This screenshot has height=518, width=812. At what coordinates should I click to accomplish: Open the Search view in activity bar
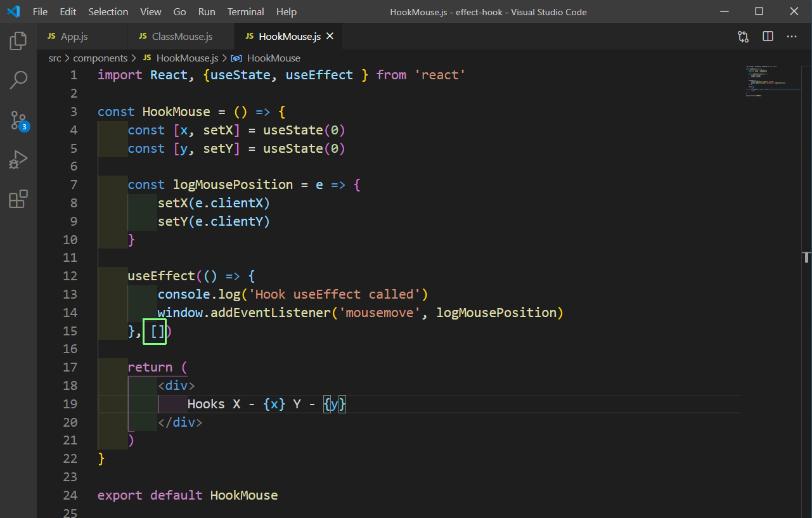(18, 80)
